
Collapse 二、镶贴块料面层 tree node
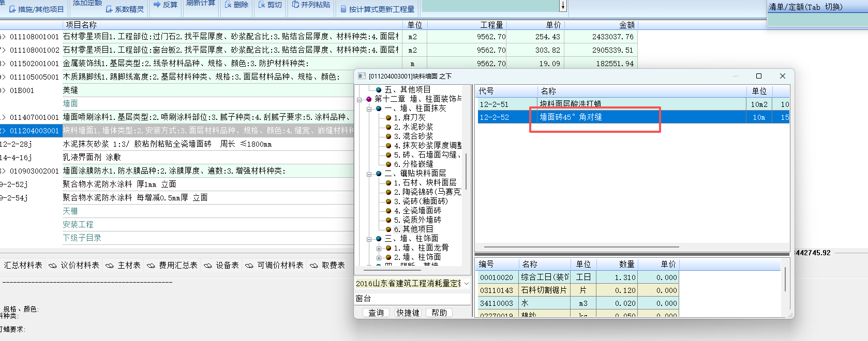[x=369, y=174]
